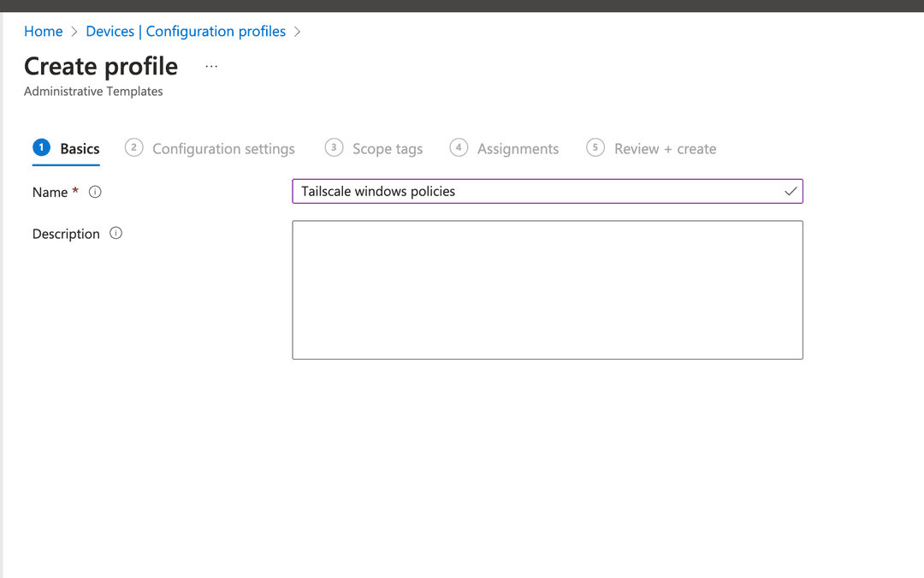The image size is (924, 578).
Task: Select the circled step 2 icon
Action: (133, 147)
